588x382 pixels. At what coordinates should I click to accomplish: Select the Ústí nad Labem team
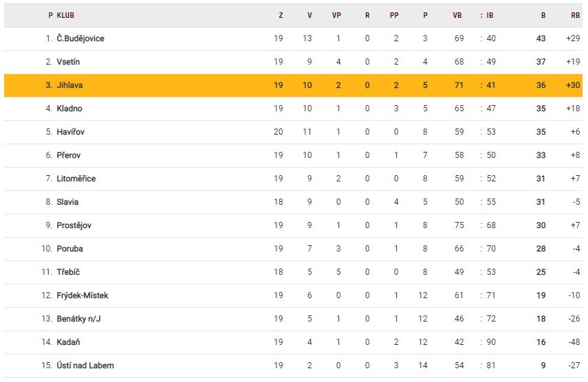click(85, 366)
